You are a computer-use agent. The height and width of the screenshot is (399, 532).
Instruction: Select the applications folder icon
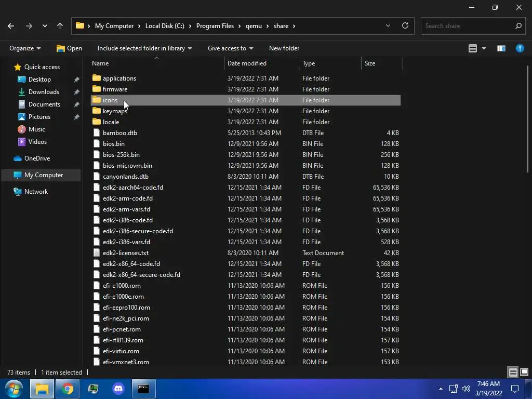[x=96, y=78]
